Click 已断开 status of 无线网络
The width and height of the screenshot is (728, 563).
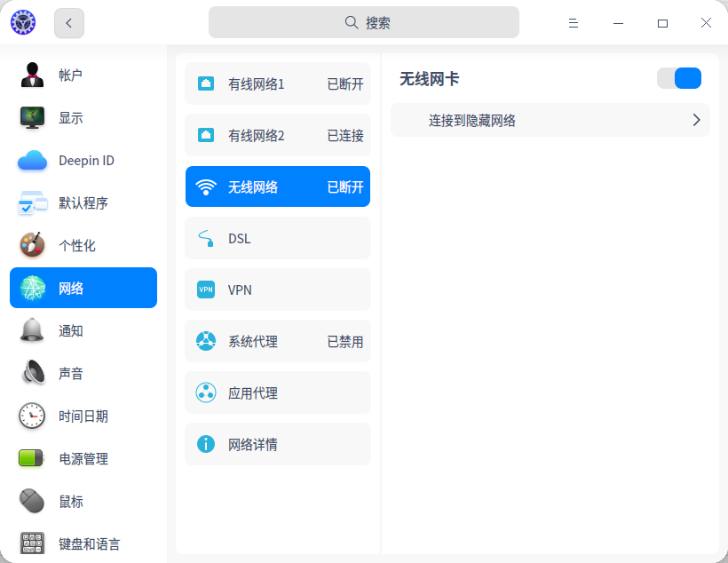pos(345,187)
